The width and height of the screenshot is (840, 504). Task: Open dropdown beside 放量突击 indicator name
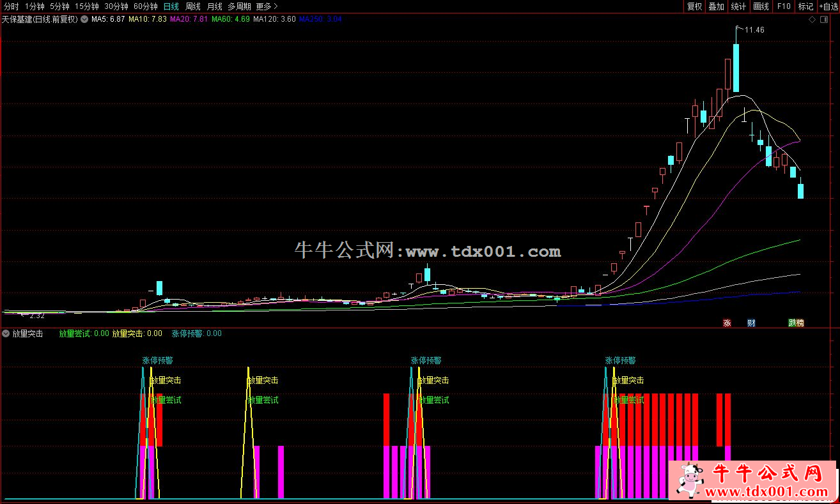[6, 333]
